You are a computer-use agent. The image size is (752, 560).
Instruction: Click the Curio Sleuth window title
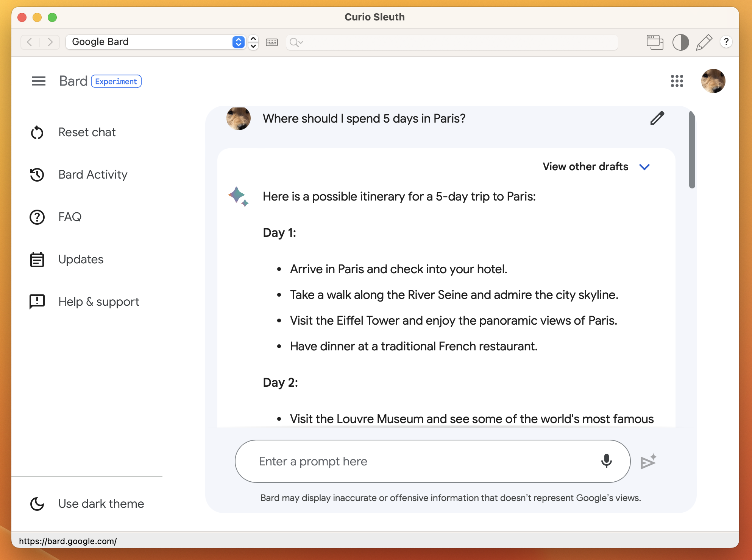[x=375, y=17]
